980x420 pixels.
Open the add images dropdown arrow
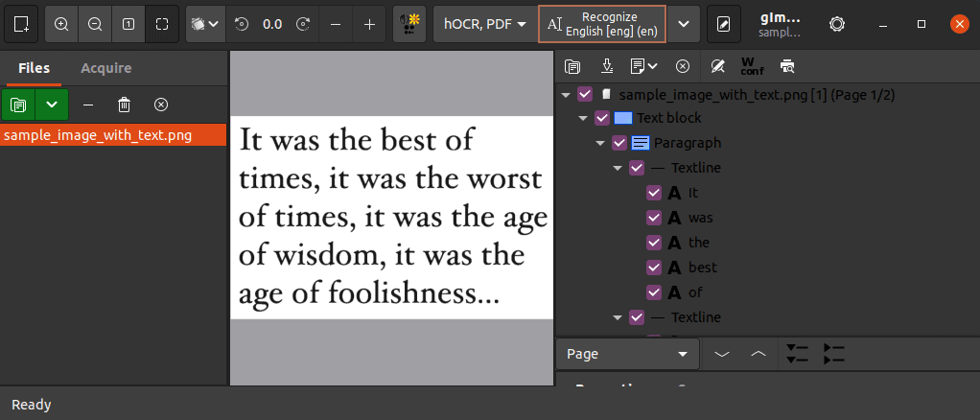(52, 105)
